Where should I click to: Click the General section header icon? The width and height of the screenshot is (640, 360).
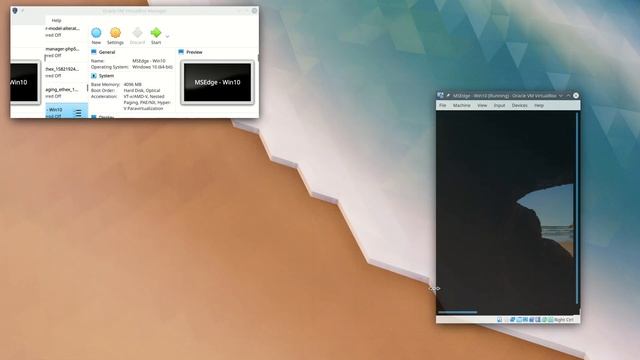point(94,52)
